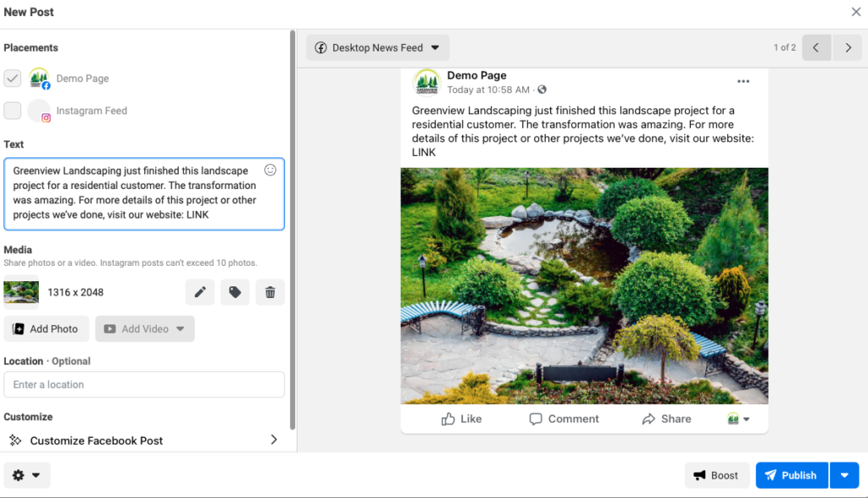This screenshot has height=498, width=868.
Task: Click the Instagram Feed placement label
Action: [92, 111]
